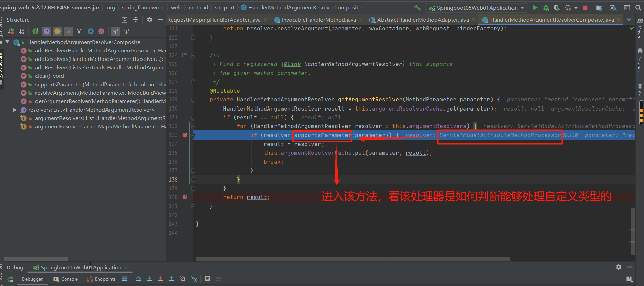The width and height of the screenshot is (644, 286).
Task: Fold the getArgumentResolver method
Action: [x=193, y=100]
